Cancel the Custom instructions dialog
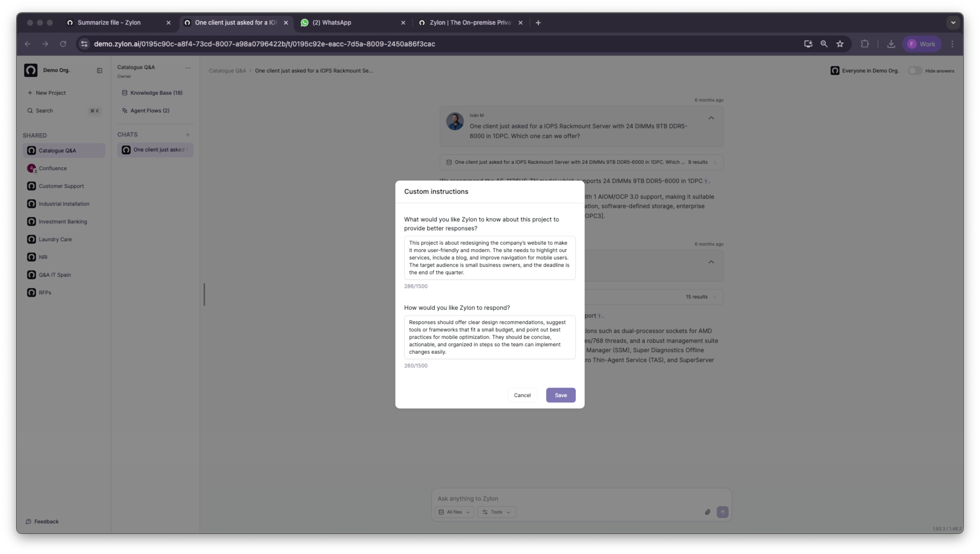Screen dimensions: 980x554 point(522,395)
